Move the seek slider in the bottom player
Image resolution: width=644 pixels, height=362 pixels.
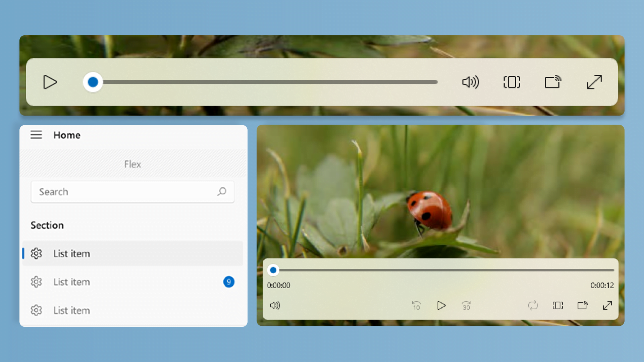tap(273, 270)
